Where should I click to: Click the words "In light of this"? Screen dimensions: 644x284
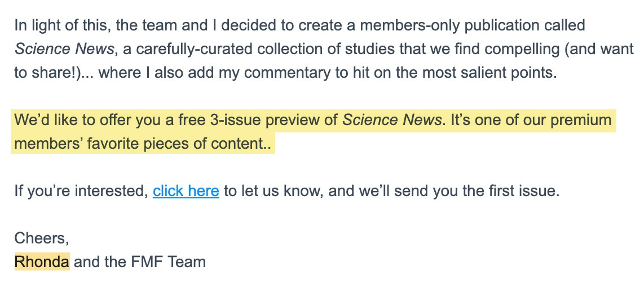[62, 25]
